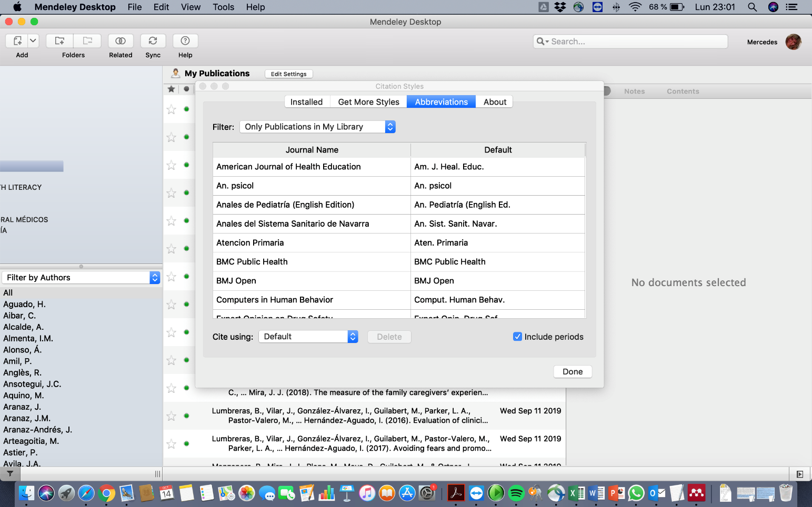The height and width of the screenshot is (507, 812).
Task: Open the About tab in Citation Styles
Action: (x=495, y=102)
